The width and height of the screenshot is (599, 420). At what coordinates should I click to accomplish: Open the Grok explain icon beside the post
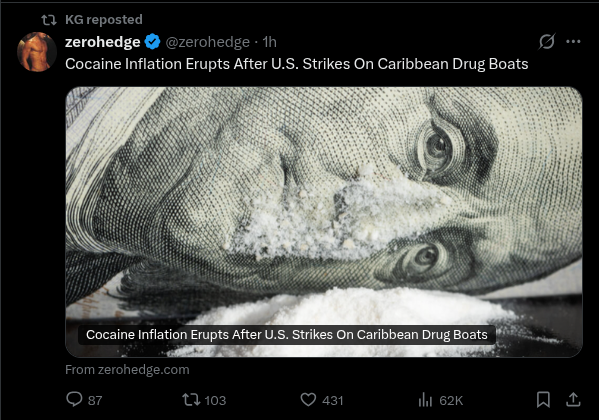coord(547,42)
